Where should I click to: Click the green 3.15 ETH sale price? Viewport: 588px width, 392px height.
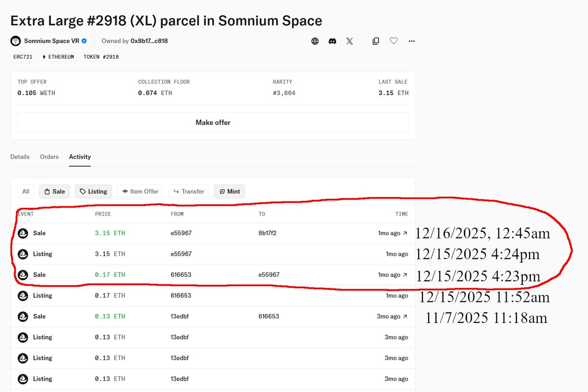(x=110, y=233)
